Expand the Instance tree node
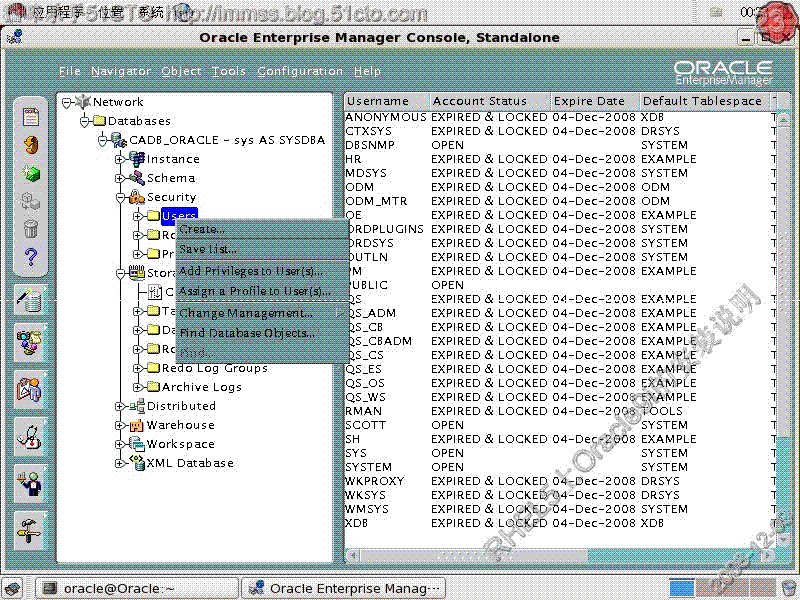This screenshot has height=600, width=800. point(119,159)
